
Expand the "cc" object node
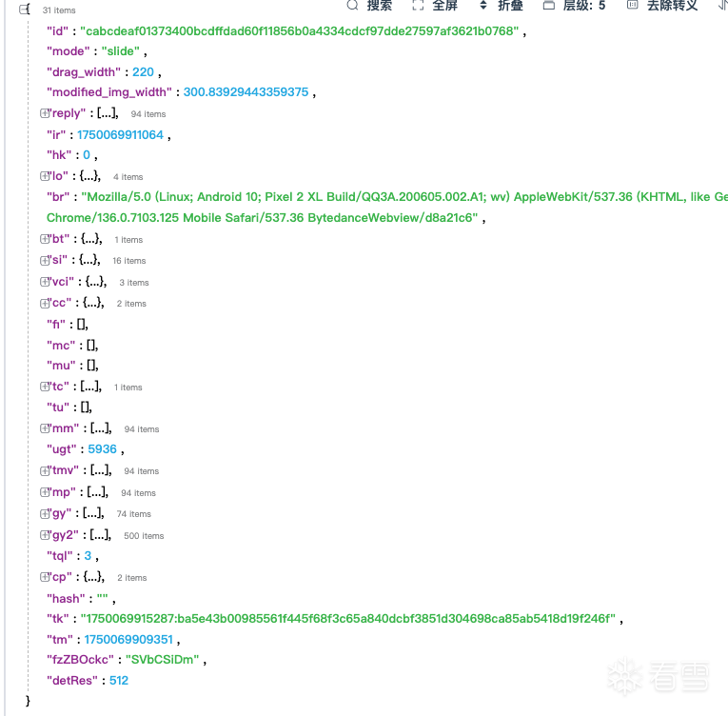click(45, 303)
